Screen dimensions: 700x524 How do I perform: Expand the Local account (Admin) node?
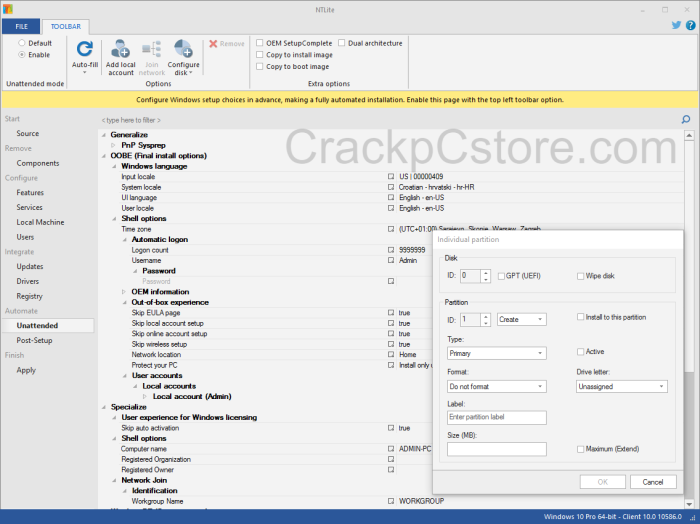click(145, 396)
